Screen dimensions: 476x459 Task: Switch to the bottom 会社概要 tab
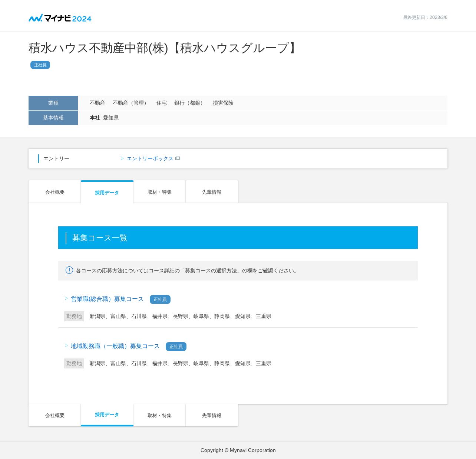pyautogui.click(x=54, y=415)
